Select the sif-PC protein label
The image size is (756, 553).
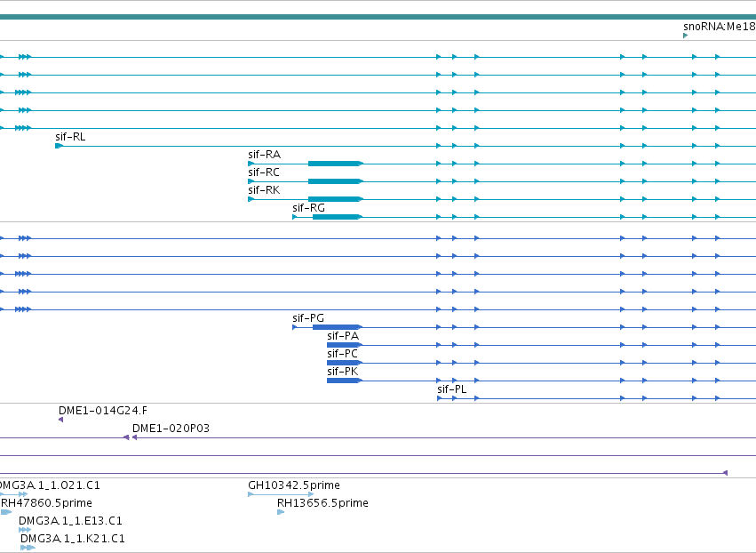[342, 354]
